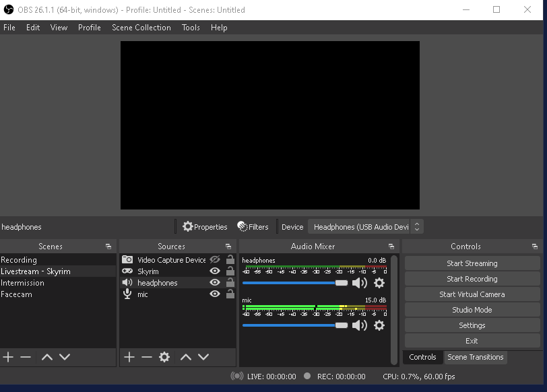Viewport: 547px width, 392px height.
Task: Click the Video Capture Device camera icon
Action: [127, 259]
